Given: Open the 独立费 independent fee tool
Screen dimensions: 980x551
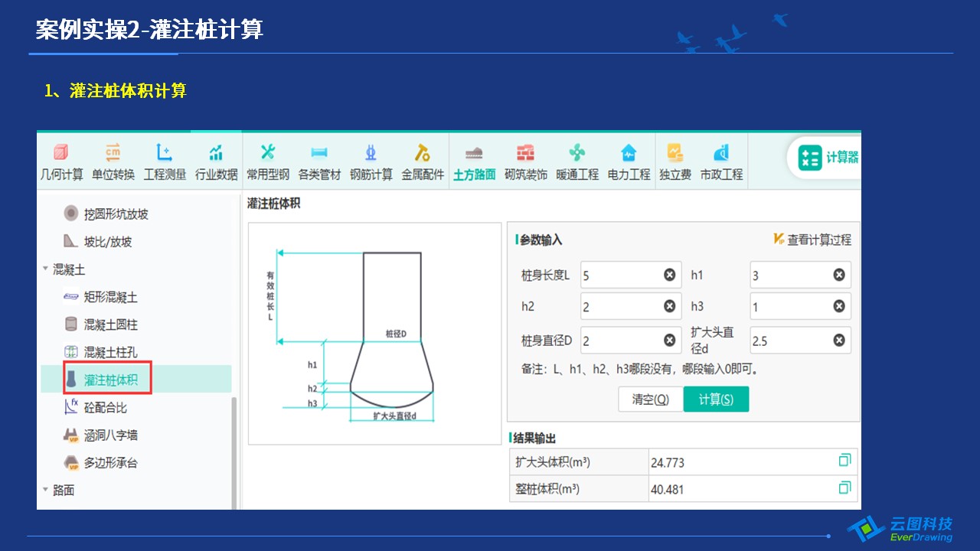Looking at the screenshot, I should click(x=675, y=161).
